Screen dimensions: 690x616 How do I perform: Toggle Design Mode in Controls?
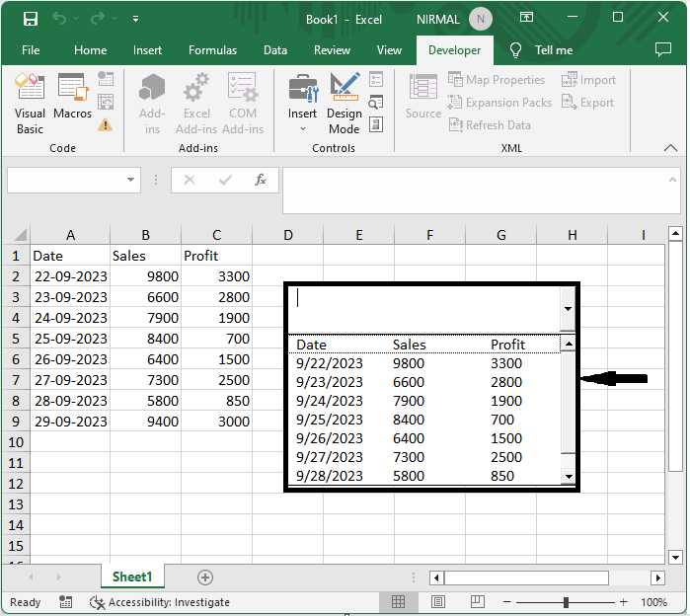point(344,104)
